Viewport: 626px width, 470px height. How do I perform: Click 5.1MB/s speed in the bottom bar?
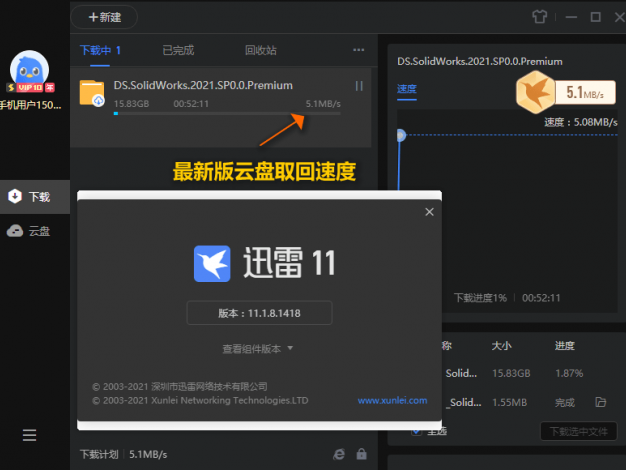pos(148,454)
